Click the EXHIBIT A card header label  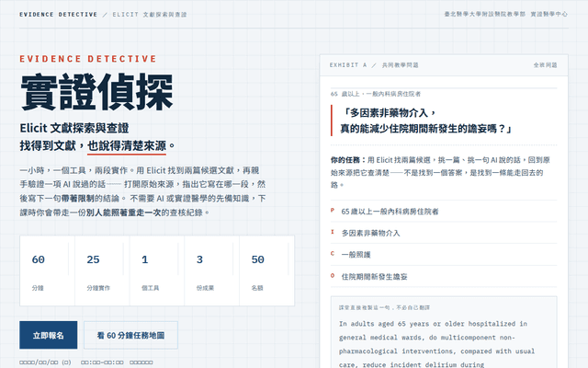pyautogui.click(x=374, y=65)
